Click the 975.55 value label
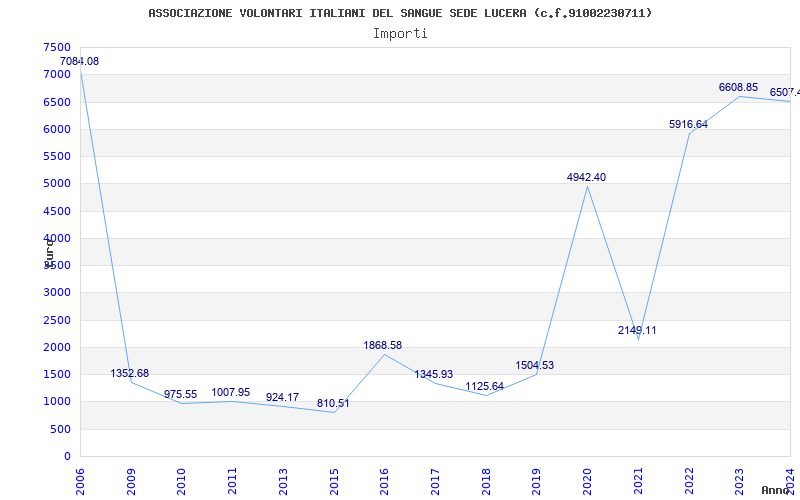This screenshot has height=500, width=800. (181, 395)
